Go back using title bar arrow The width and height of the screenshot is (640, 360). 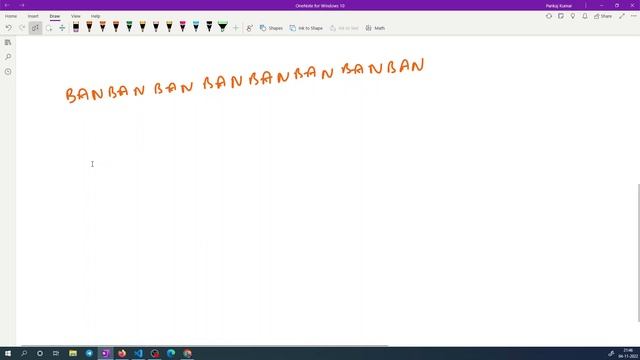click(x=7, y=5)
